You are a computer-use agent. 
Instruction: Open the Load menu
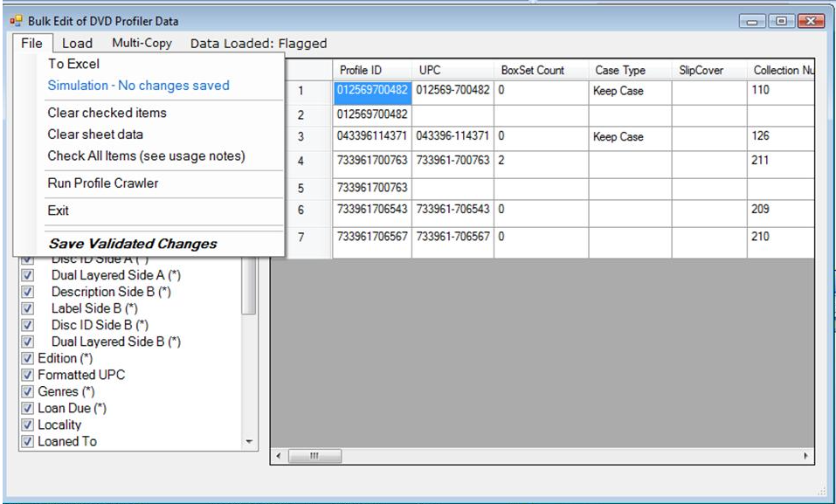[77, 43]
